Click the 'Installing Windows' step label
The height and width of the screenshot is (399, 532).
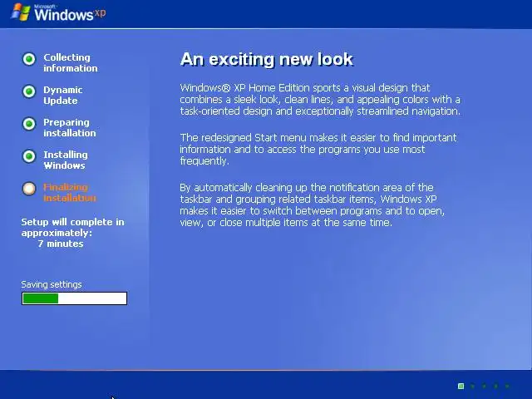click(66, 160)
